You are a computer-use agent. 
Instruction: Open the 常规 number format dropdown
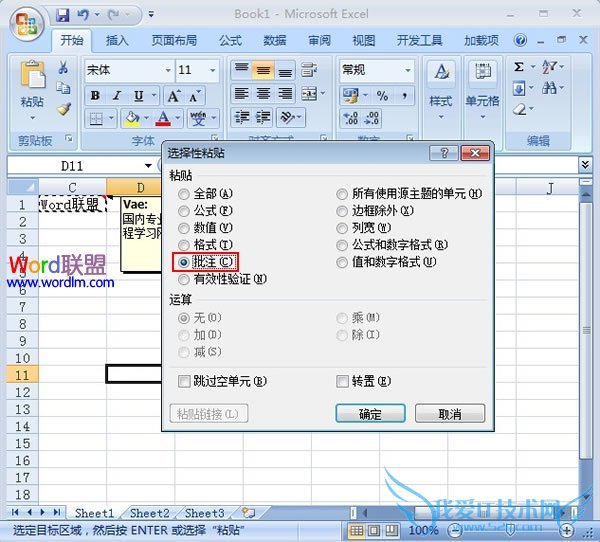coord(408,70)
